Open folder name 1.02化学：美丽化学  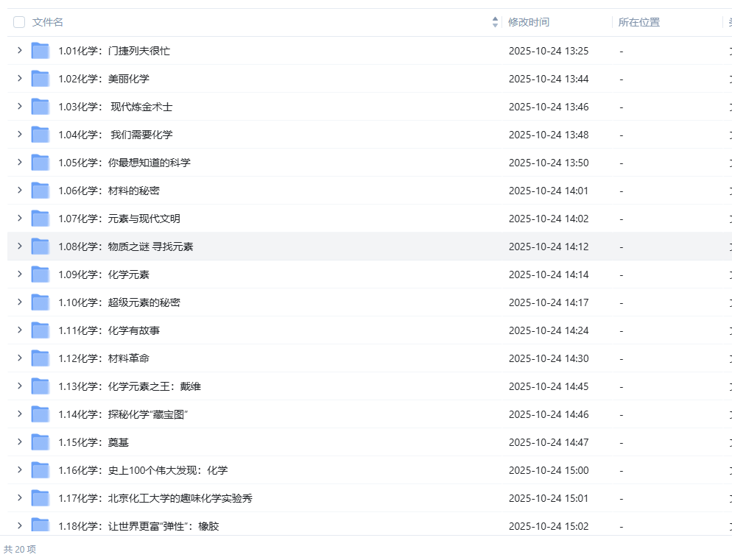click(104, 79)
